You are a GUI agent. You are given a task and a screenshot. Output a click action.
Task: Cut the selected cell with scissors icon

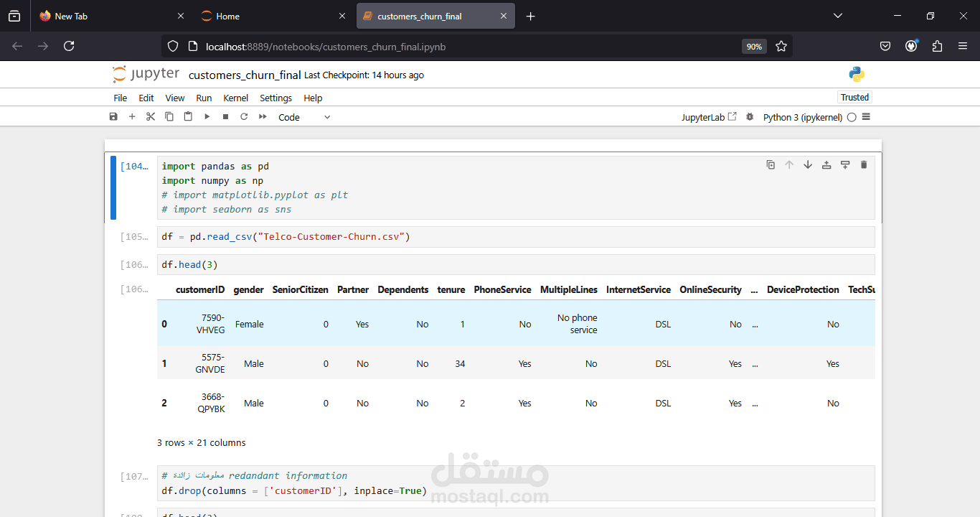point(151,117)
